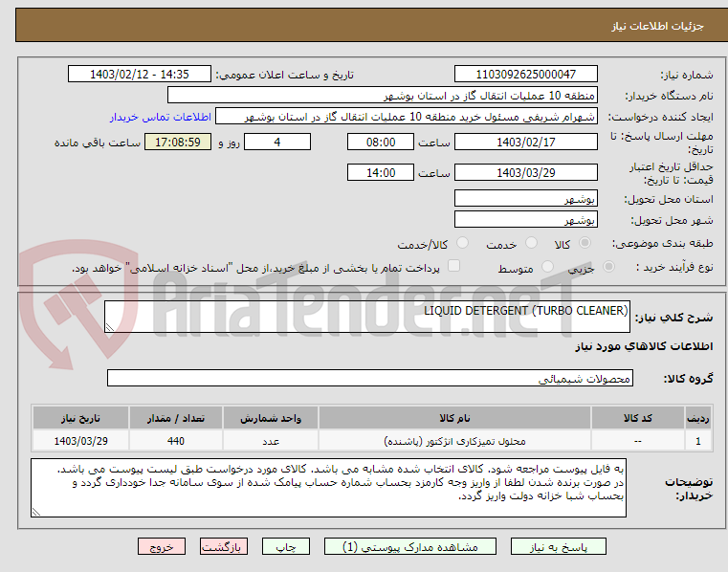
Task: Click the نام کالا column header
Action: coord(454,418)
